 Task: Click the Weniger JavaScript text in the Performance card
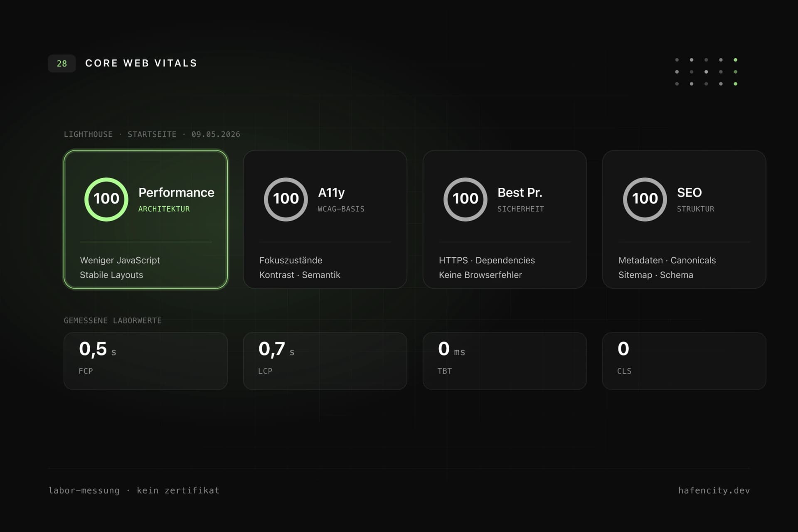120,260
